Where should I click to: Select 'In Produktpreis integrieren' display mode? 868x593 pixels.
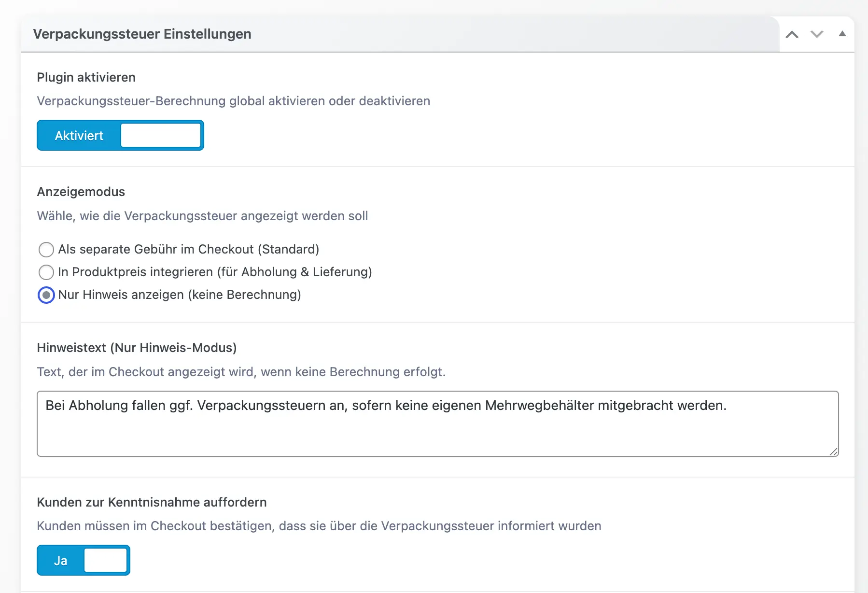(46, 272)
